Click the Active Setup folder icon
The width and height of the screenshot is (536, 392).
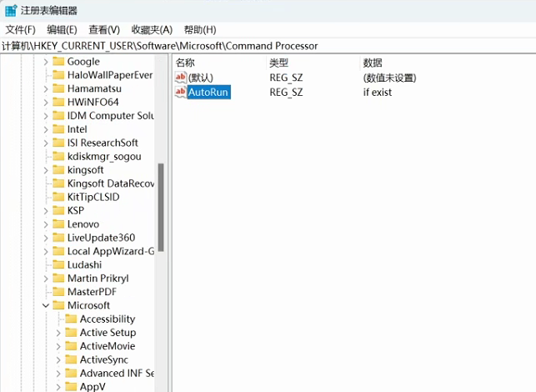click(x=71, y=333)
